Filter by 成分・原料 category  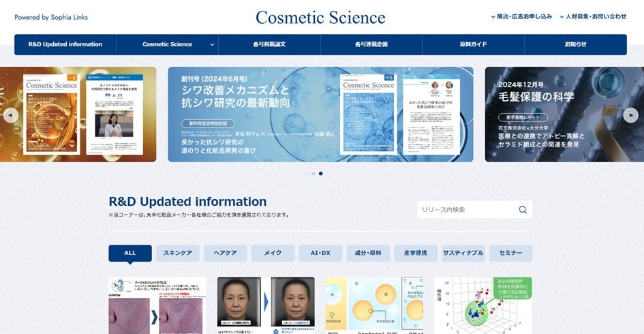[x=368, y=253]
